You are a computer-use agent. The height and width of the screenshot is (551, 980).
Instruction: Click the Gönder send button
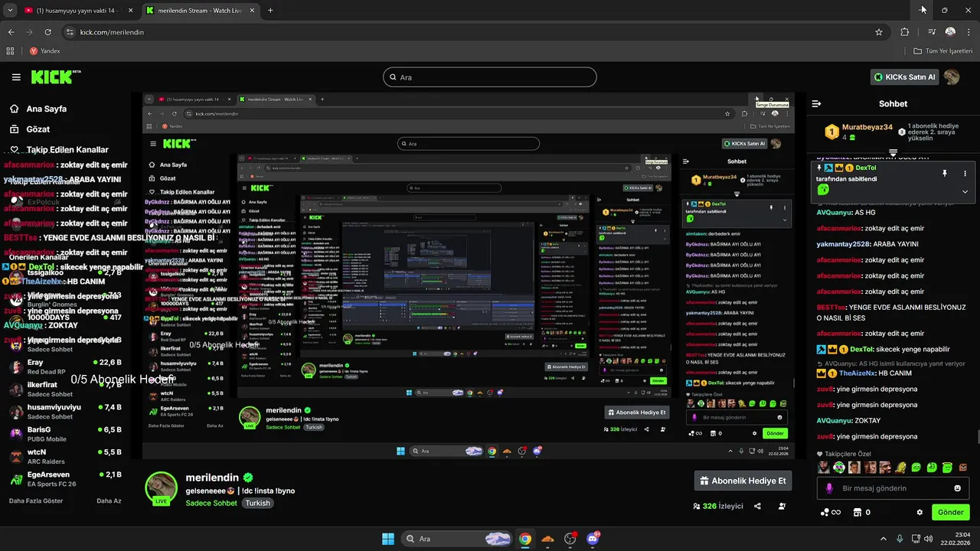coord(950,512)
